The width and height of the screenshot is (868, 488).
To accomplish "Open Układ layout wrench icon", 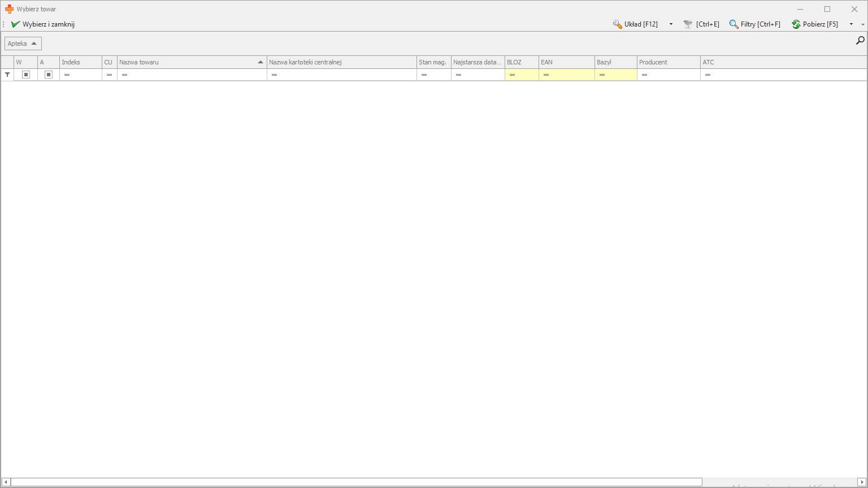I will click(x=617, y=24).
